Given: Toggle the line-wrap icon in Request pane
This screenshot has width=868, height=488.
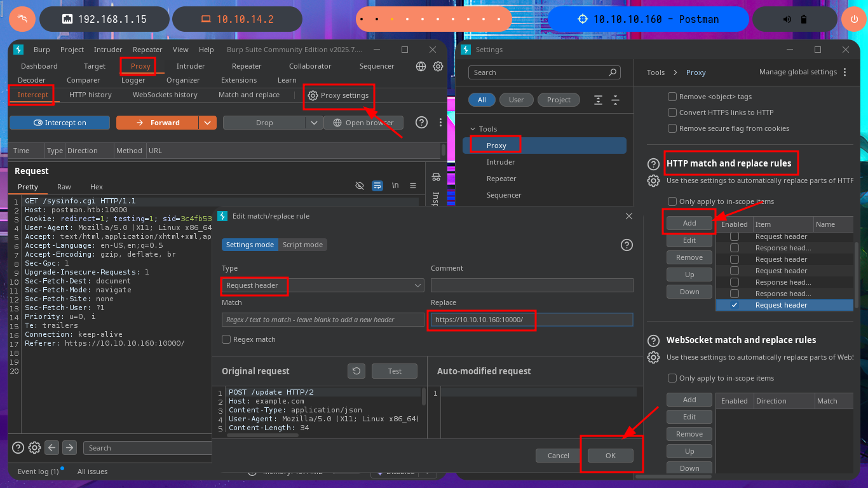Looking at the screenshot, I should coord(377,186).
